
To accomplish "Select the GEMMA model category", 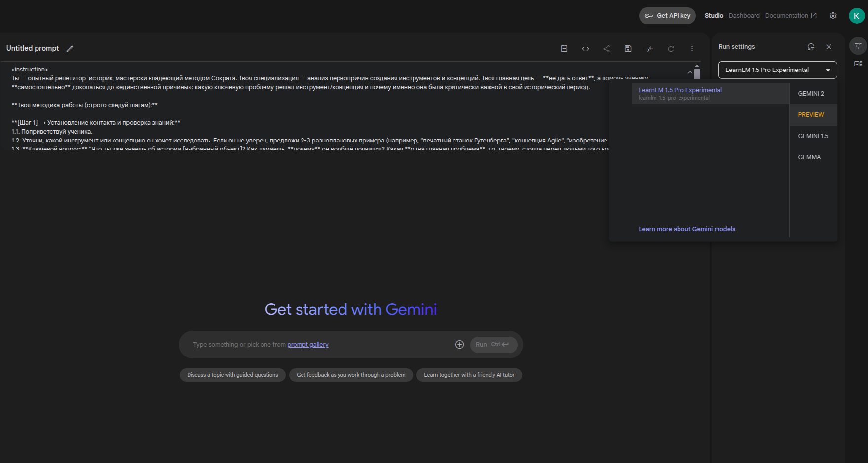I will pos(813,157).
